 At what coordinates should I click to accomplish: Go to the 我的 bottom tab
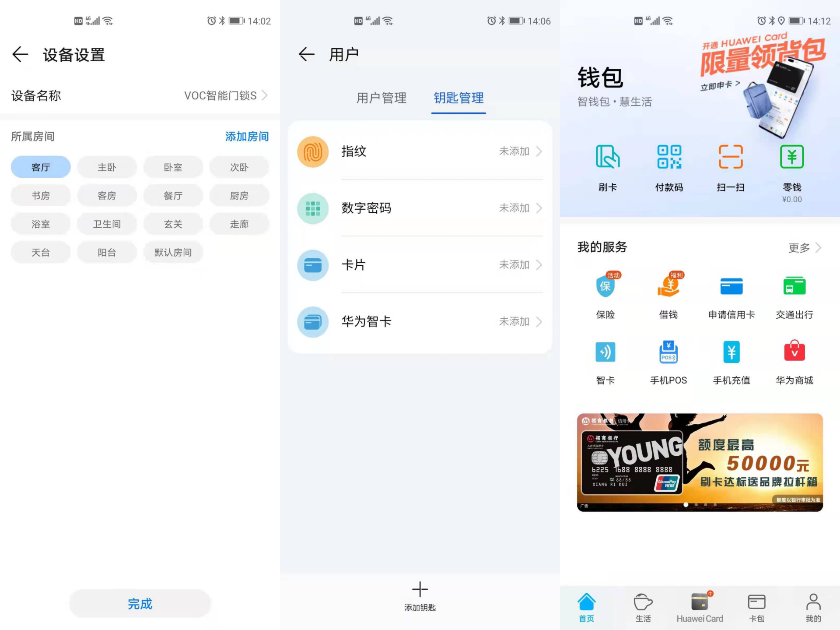(x=813, y=608)
